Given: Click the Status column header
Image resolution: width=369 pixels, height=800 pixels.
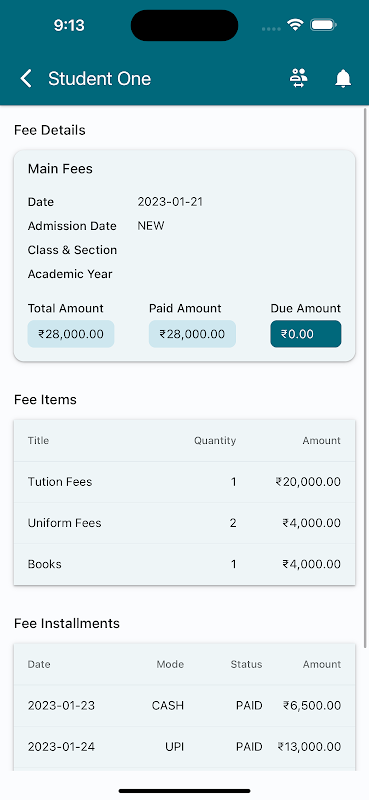Looking at the screenshot, I should pos(247,664).
